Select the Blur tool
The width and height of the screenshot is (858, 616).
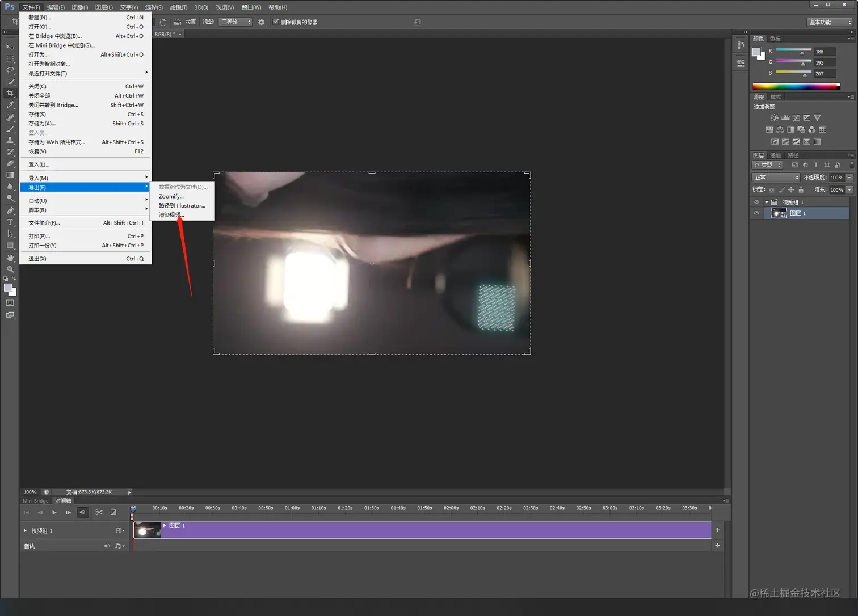pyautogui.click(x=10, y=187)
